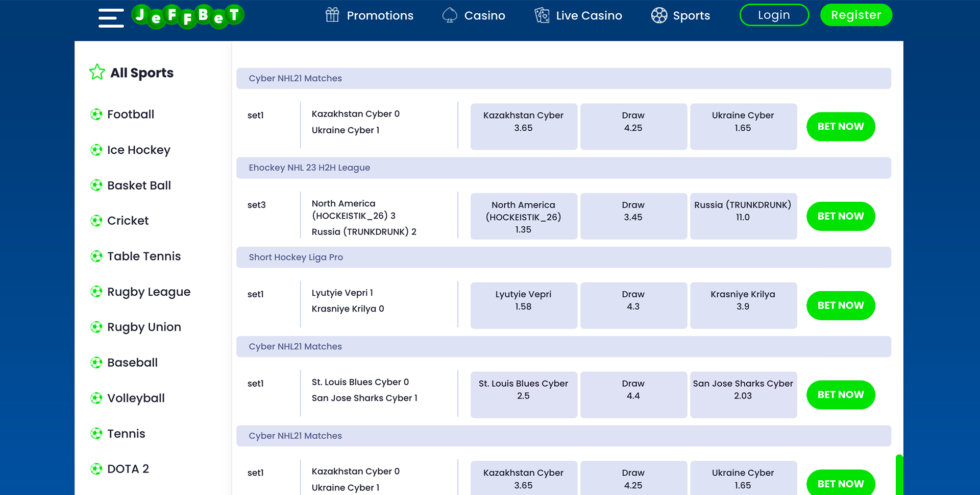This screenshot has height=495, width=980.
Task: Go to Tennis category
Action: 126,434
